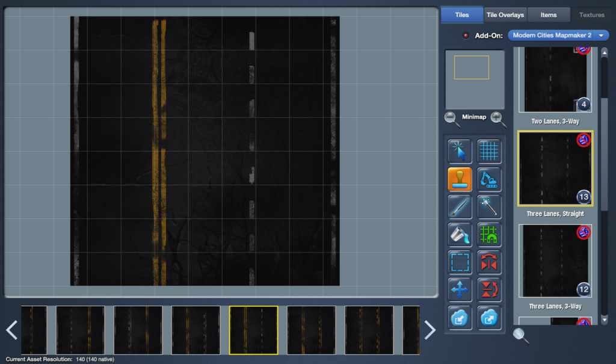Viewport: 616px width, 364px height.
Task: Toggle the red Add-On indicator light
Action: click(x=466, y=35)
